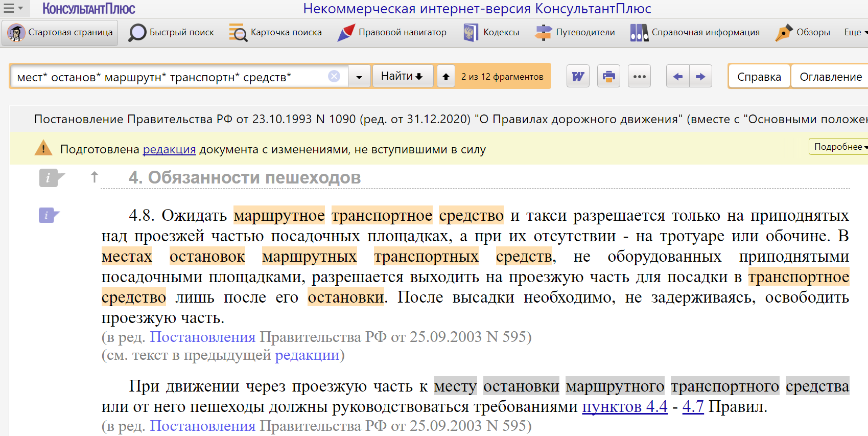Viewport: 868px width, 436px height.
Task: Click heading '4. Обязанности пешеходов'
Action: (x=245, y=177)
